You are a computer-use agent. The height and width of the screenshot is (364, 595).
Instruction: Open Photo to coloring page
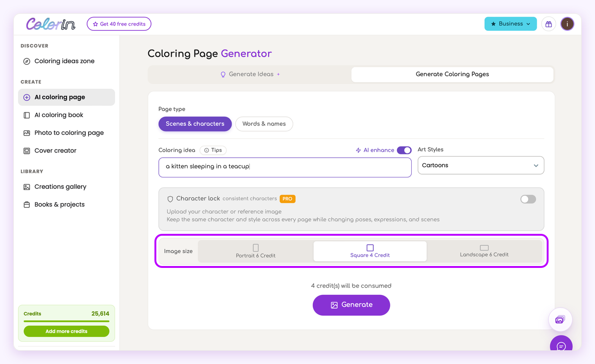[66, 133]
